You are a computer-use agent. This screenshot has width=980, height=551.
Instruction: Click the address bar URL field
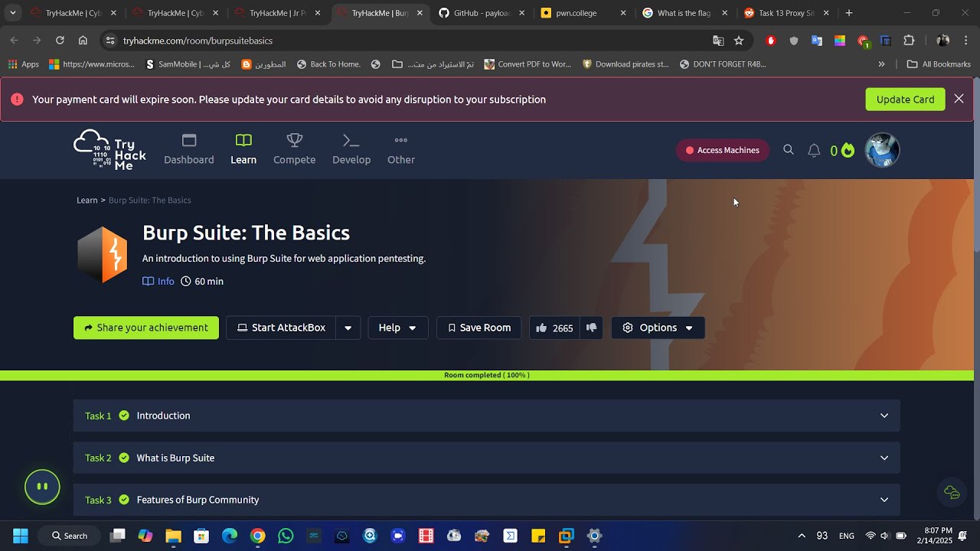click(x=413, y=41)
